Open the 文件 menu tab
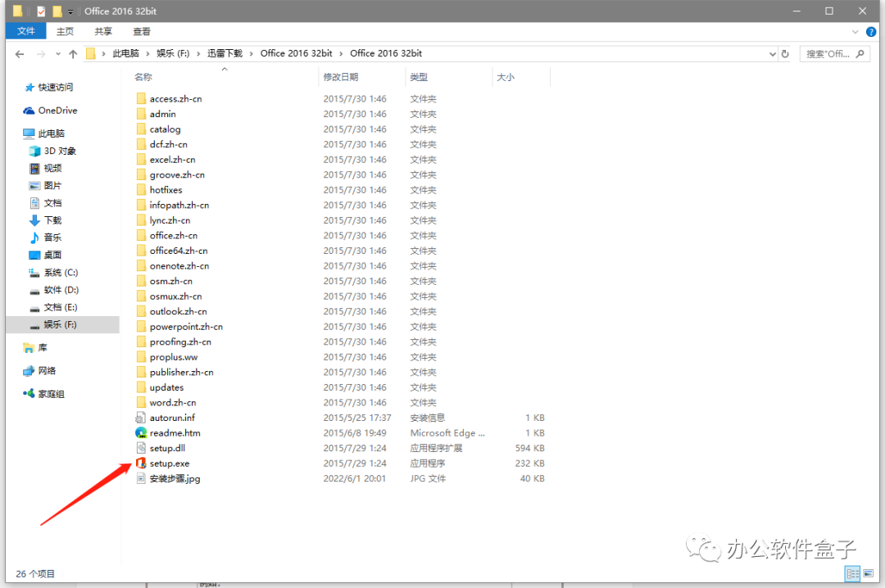The height and width of the screenshot is (588, 885). click(x=26, y=31)
